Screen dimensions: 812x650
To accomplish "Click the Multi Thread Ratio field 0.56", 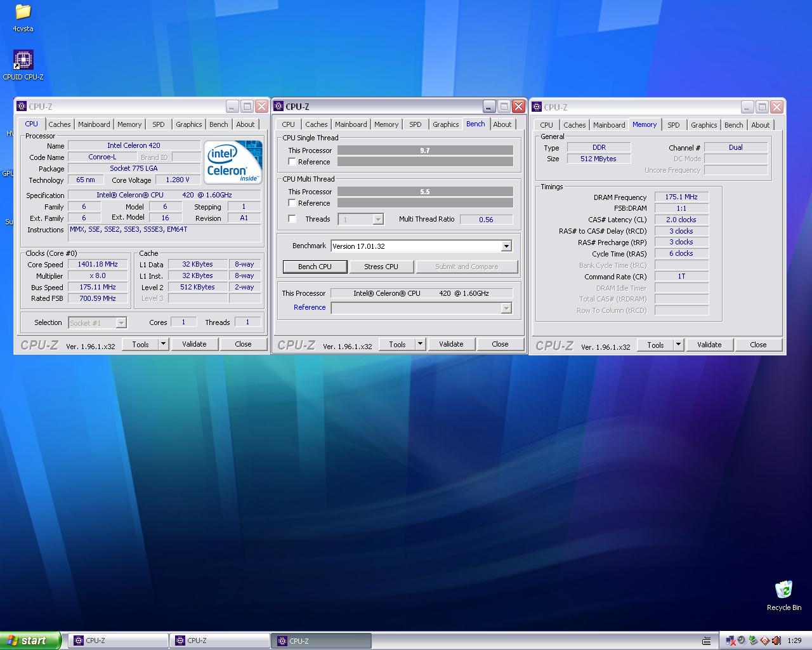I will (486, 220).
